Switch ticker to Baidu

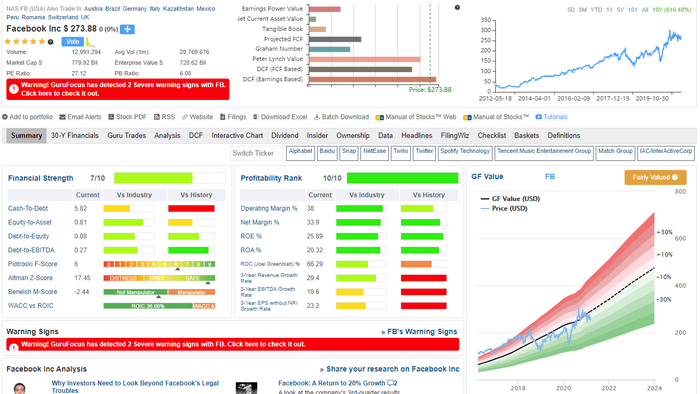click(x=327, y=153)
